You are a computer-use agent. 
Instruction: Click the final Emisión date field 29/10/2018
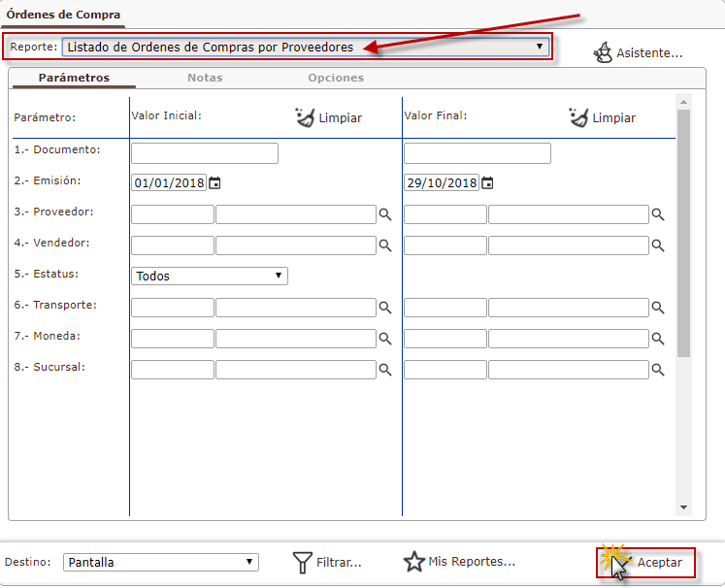442,182
